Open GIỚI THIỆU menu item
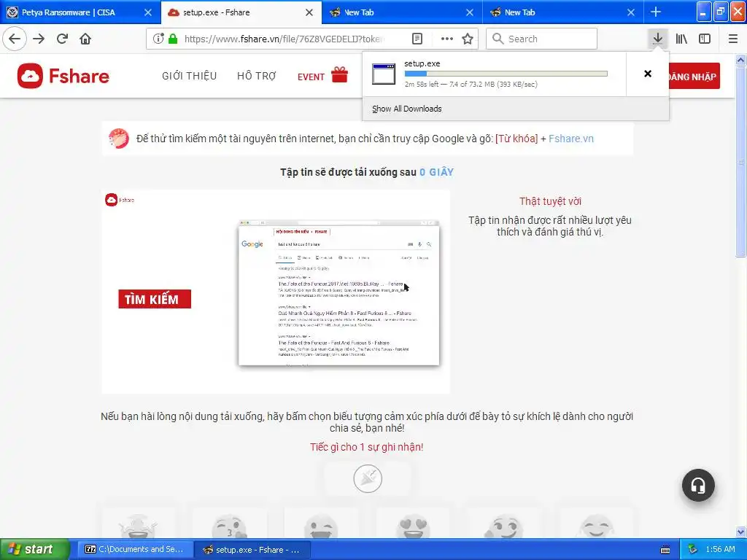 click(189, 76)
